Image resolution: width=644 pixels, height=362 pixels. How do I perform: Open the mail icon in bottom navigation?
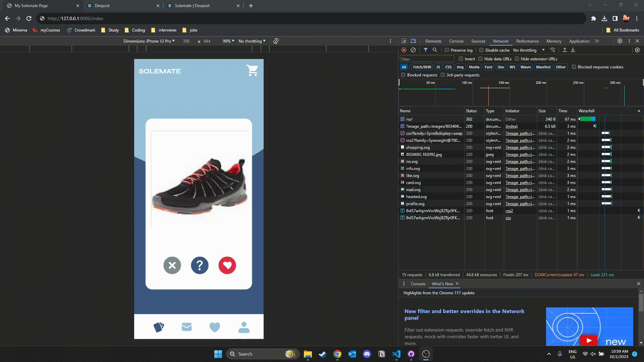[186, 327]
